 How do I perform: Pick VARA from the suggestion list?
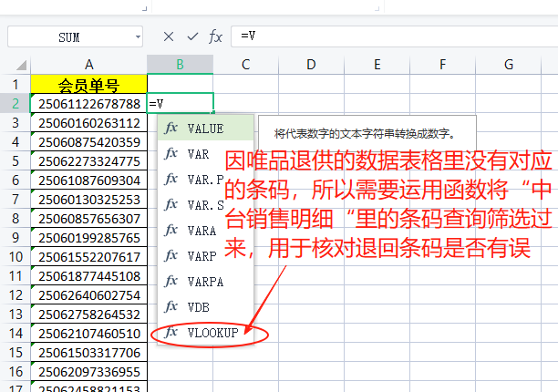coord(201,231)
